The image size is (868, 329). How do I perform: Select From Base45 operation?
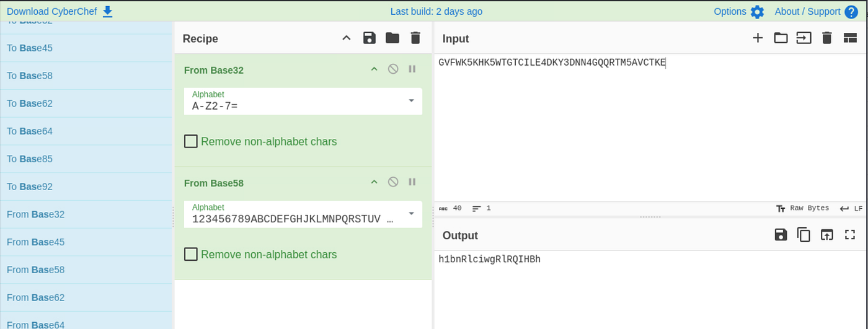pos(86,242)
